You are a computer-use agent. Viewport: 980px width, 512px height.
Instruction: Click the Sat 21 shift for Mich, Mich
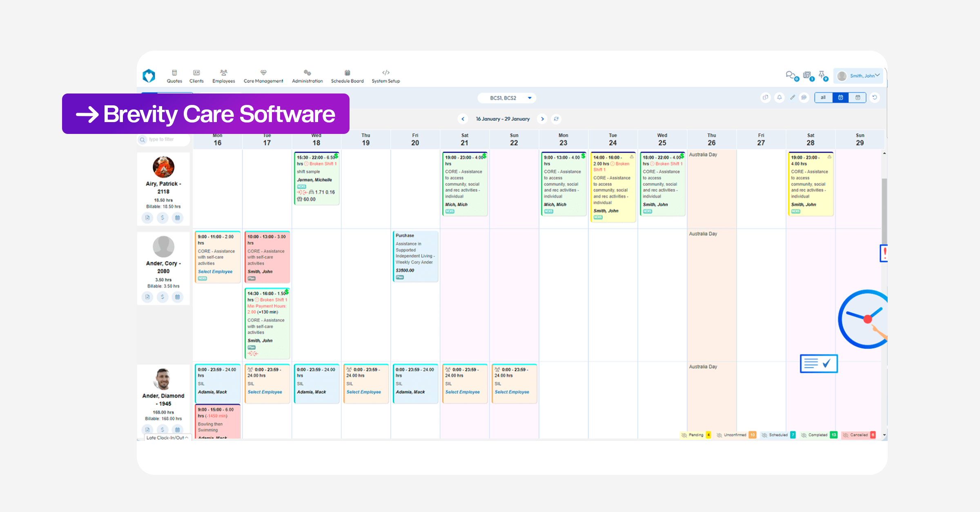click(465, 184)
